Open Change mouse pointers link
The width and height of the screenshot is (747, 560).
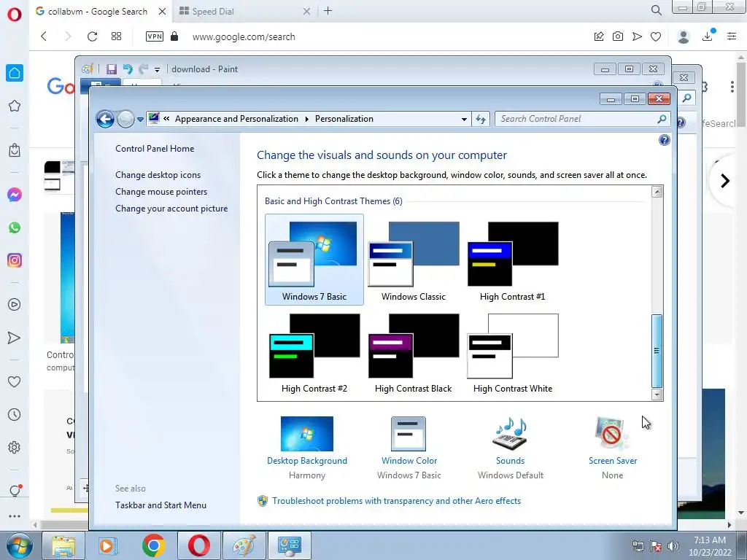[x=161, y=192]
